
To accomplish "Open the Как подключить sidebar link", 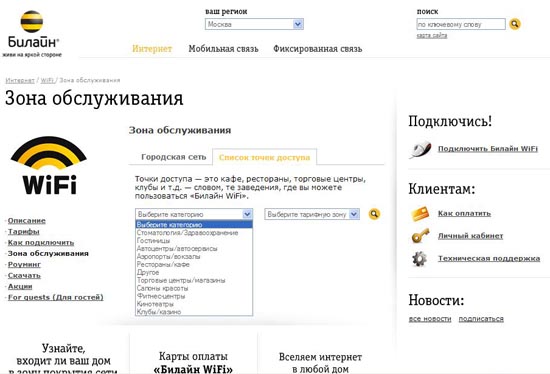I will [41, 242].
